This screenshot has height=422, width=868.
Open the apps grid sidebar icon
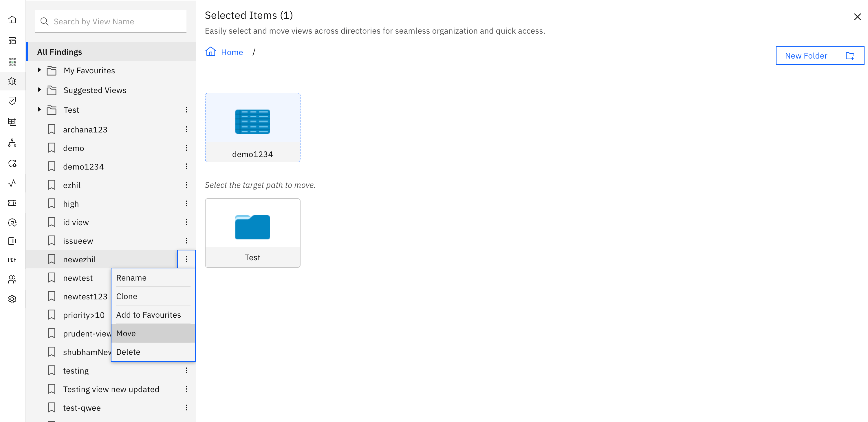pyautogui.click(x=12, y=62)
